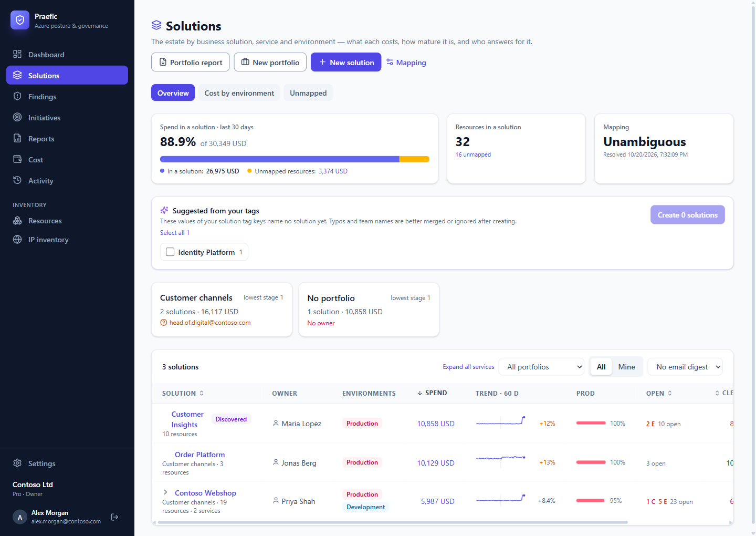This screenshot has width=756, height=536.
Task: Switch to the Overview tab
Action: point(173,93)
